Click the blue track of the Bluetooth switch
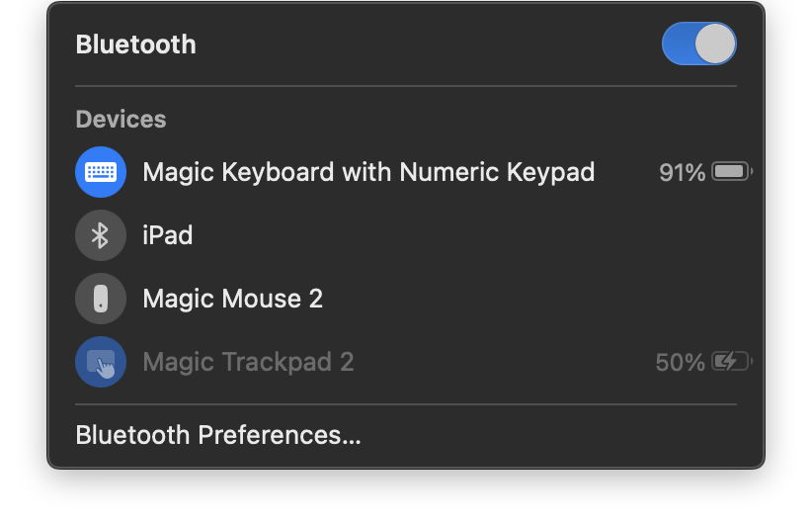This screenshot has height=524, width=812. [x=678, y=44]
